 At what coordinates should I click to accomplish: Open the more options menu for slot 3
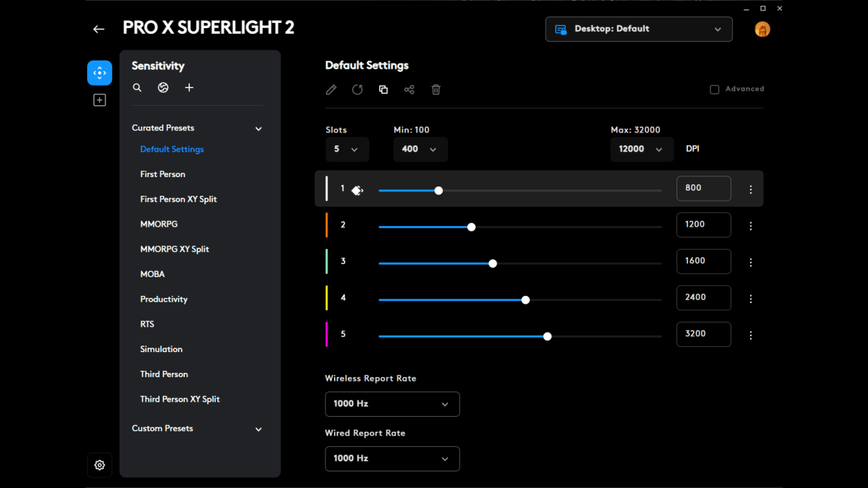pyautogui.click(x=751, y=263)
